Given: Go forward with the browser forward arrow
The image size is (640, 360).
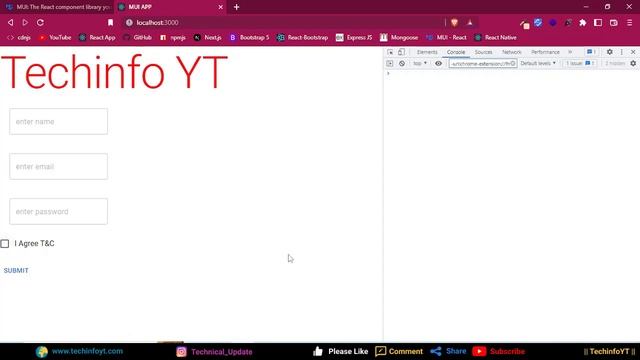Looking at the screenshot, I should [25, 22].
